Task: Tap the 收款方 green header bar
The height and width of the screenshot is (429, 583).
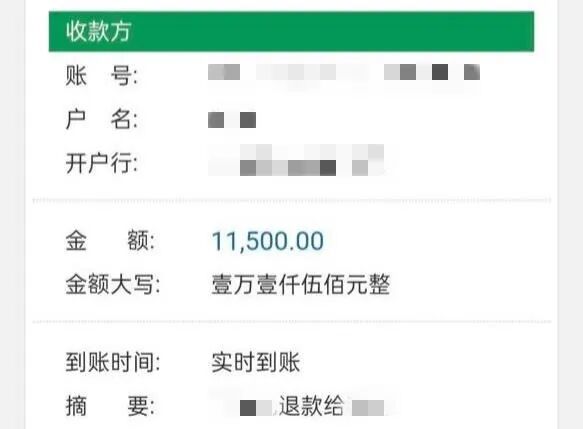Action: click(291, 31)
